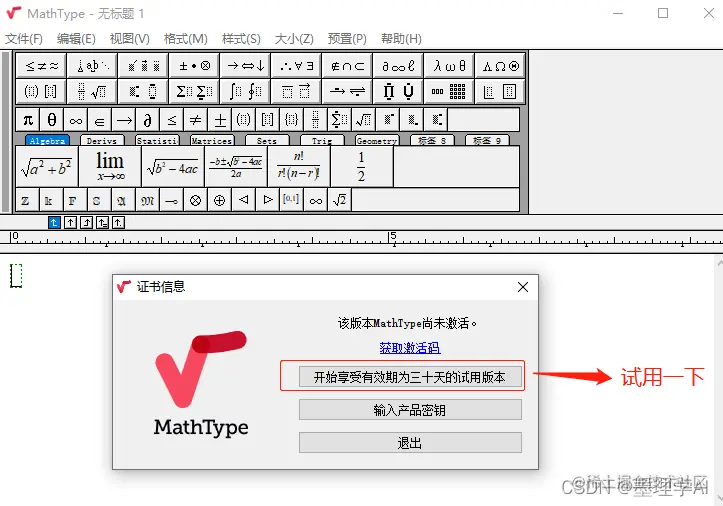This screenshot has height=506, width=723.
Task: Open set theory symbols palette (∉∩⊂)
Action: pos(348,65)
